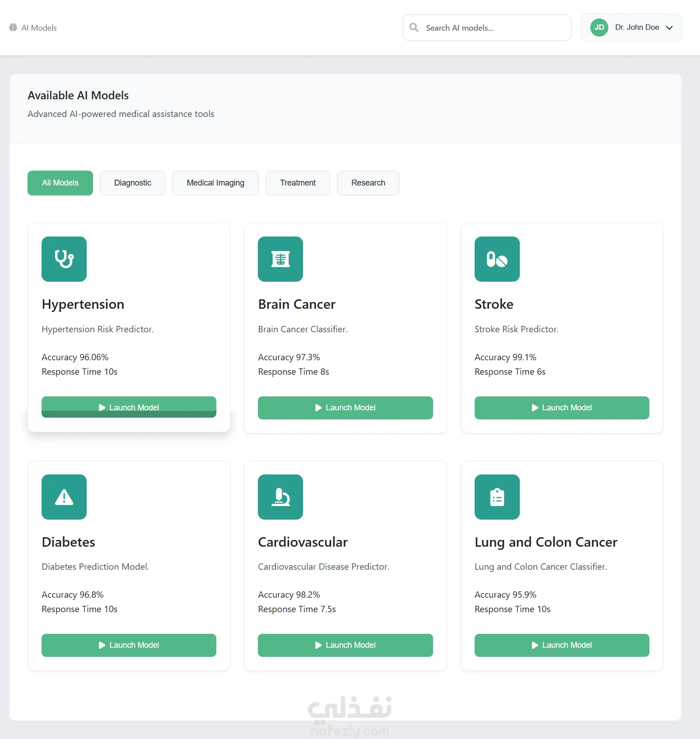Click the 'Response Time 6s' text
Viewport: 700px width, 739px height.
tap(510, 372)
